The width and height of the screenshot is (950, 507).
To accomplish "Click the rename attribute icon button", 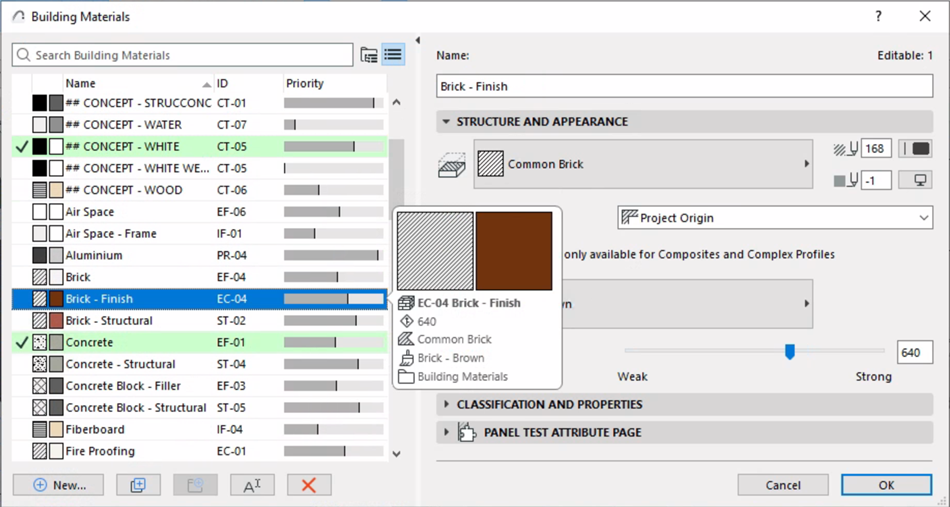I will coord(252,485).
